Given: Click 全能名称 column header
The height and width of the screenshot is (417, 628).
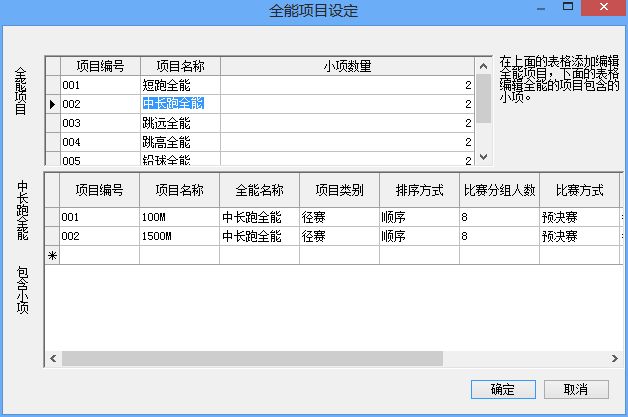Looking at the screenshot, I should tap(260, 190).
